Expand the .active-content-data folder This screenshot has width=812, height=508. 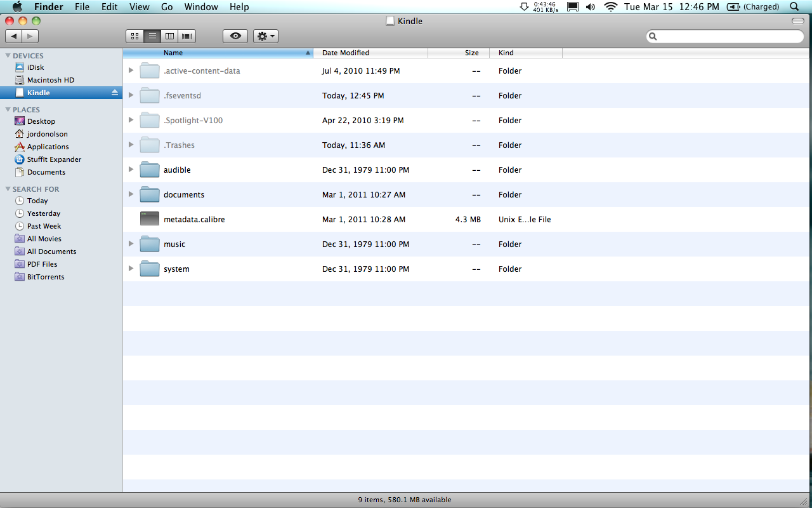(x=131, y=70)
